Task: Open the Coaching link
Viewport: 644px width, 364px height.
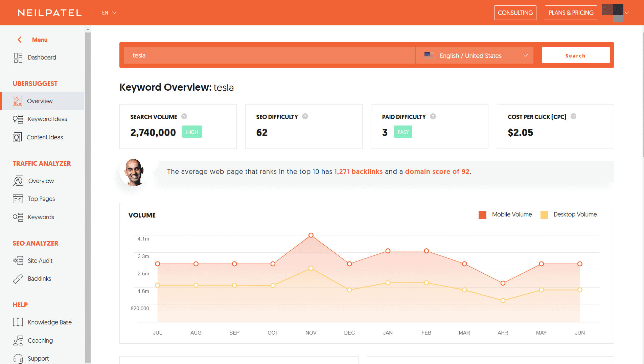Action: coord(40,340)
